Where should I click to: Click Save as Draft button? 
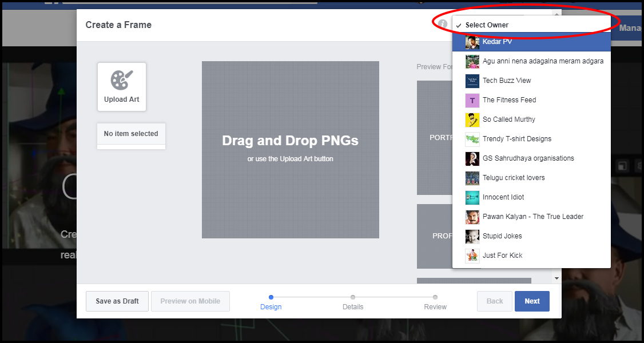117,301
